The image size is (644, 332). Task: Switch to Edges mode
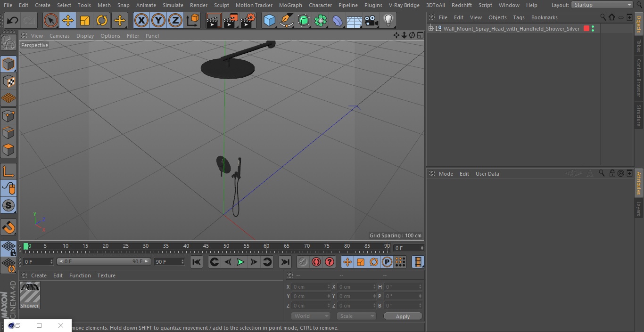pos(8,133)
